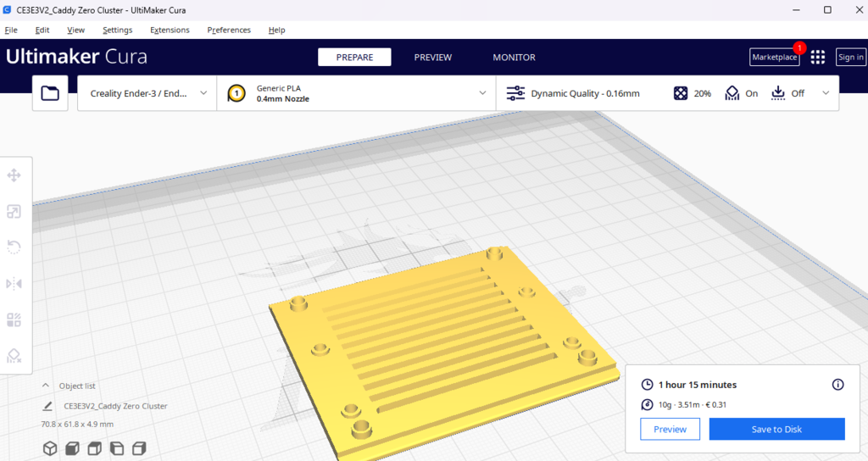This screenshot has width=868, height=461.
Task: Select the yellow model on build plate
Action: (x=442, y=354)
